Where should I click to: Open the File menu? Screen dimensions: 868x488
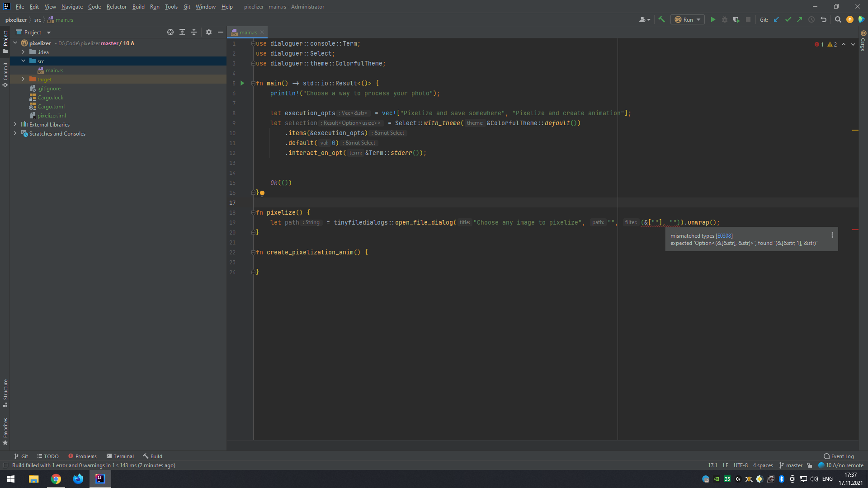coord(20,7)
